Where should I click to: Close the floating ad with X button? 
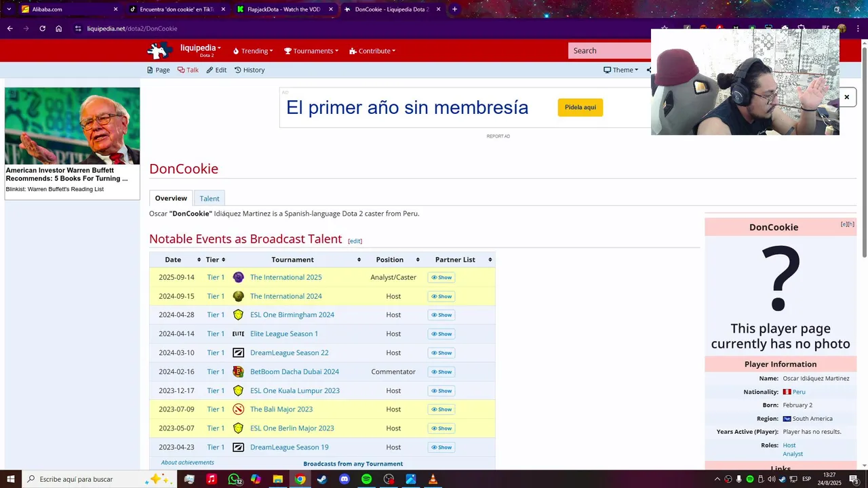click(846, 97)
